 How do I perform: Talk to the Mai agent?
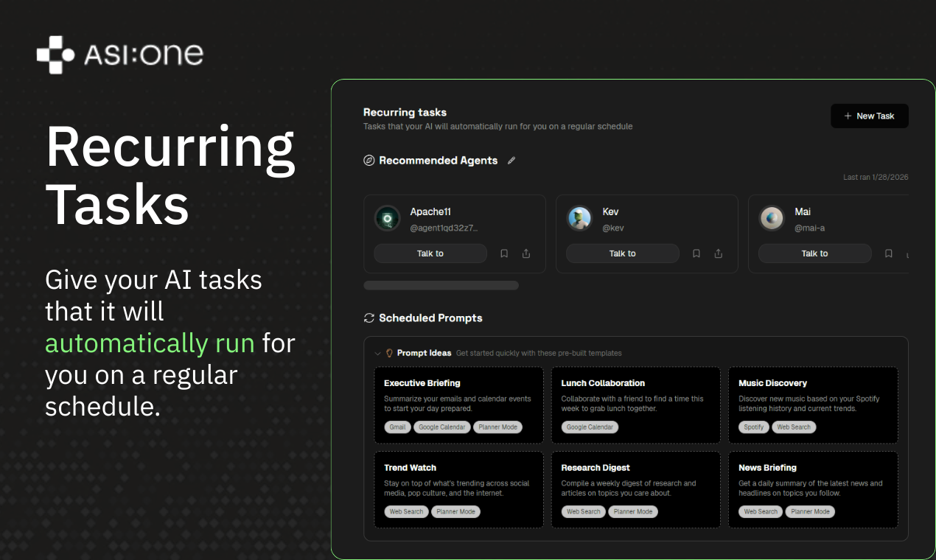pos(814,253)
